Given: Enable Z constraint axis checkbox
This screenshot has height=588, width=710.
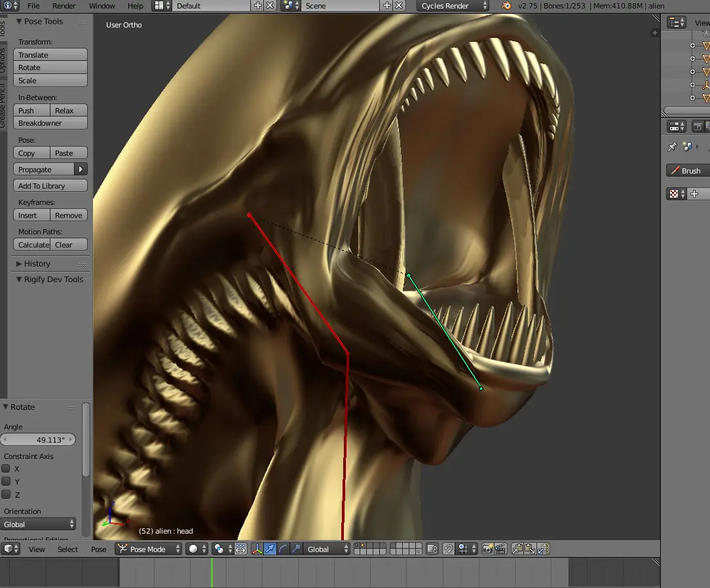Looking at the screenshot, I should click(6, 494).
